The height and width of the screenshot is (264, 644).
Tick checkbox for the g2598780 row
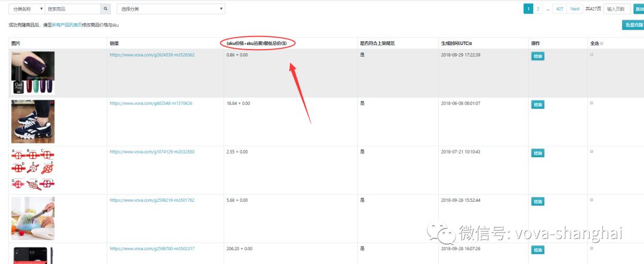click(592, 248)
